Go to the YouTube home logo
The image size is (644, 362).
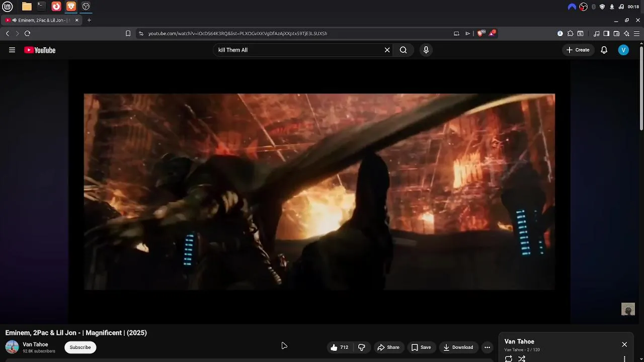(x=40, y=50)
